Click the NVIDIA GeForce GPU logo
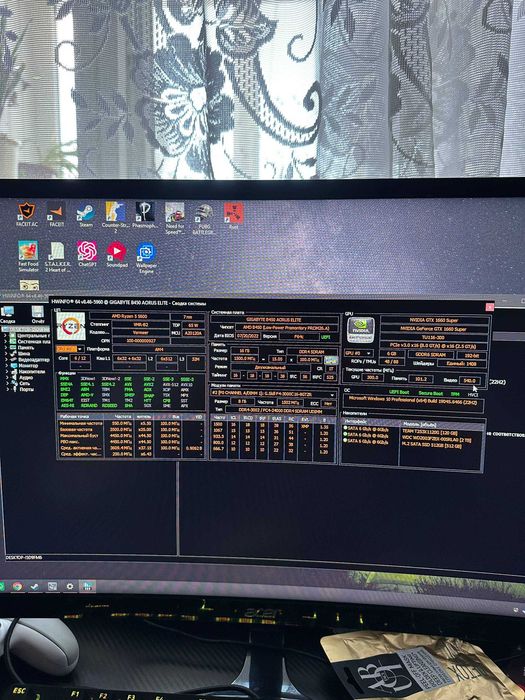Screen dimensions: 525x700 coord(361,330)
